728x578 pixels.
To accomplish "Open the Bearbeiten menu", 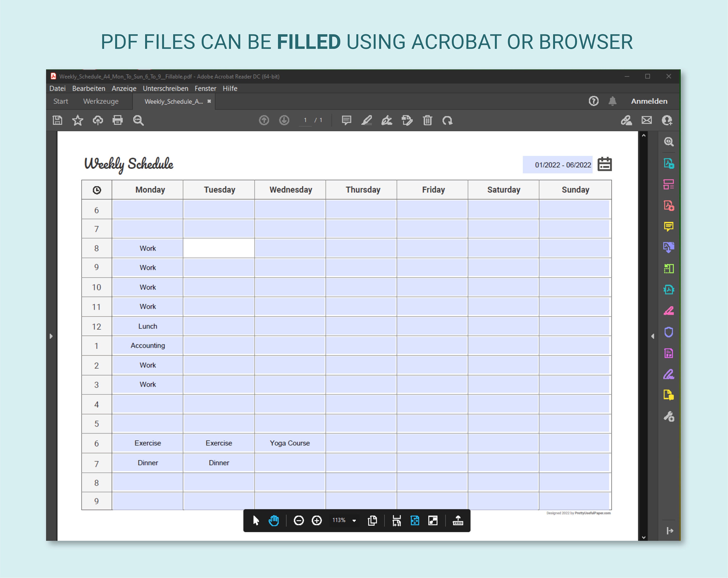I will 89,89.
